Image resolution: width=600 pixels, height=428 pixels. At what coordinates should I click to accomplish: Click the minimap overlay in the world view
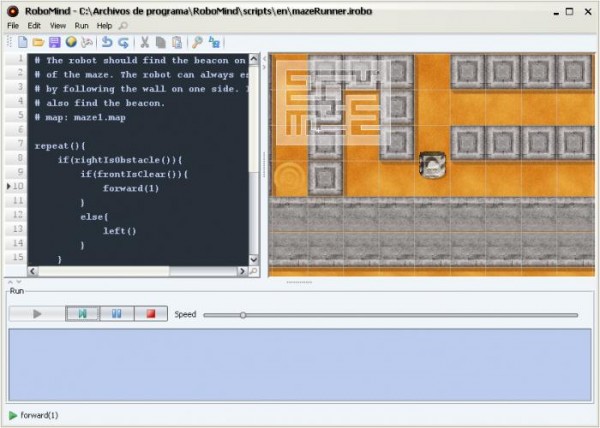(333, 103)
